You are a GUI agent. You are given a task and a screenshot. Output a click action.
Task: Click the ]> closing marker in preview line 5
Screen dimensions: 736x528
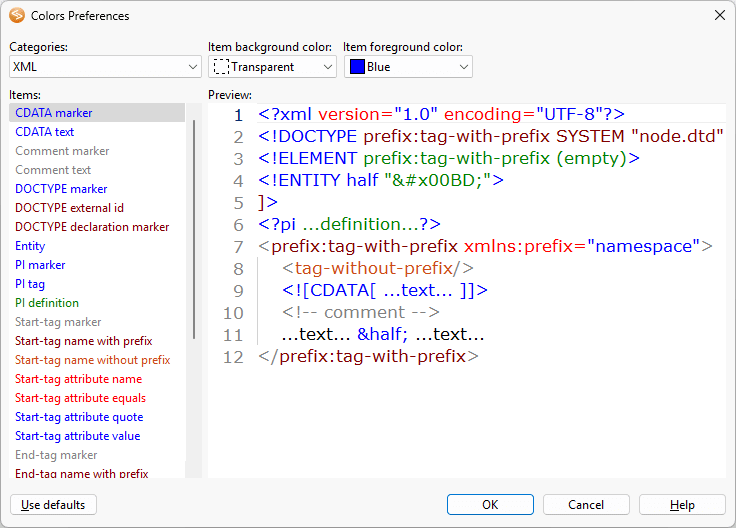click(268, 202)
